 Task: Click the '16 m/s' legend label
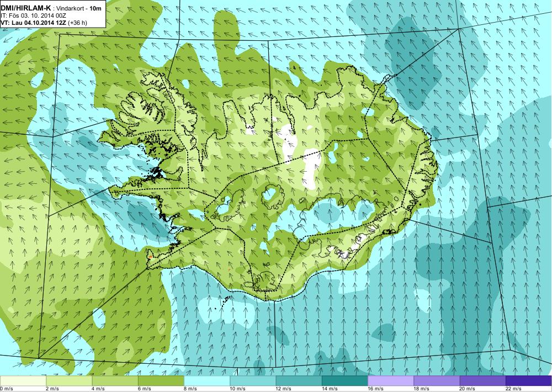pyautogui.click(x=375, y=389)
